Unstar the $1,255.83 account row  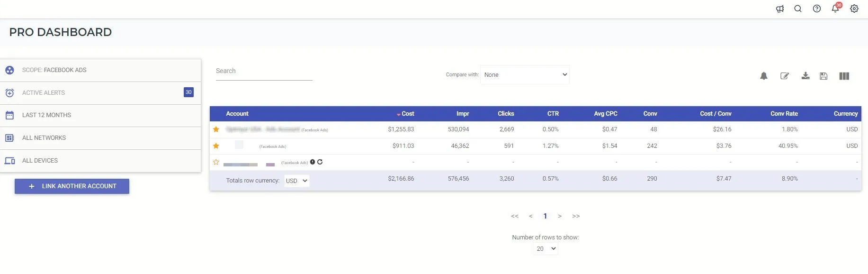coord(216,129)
